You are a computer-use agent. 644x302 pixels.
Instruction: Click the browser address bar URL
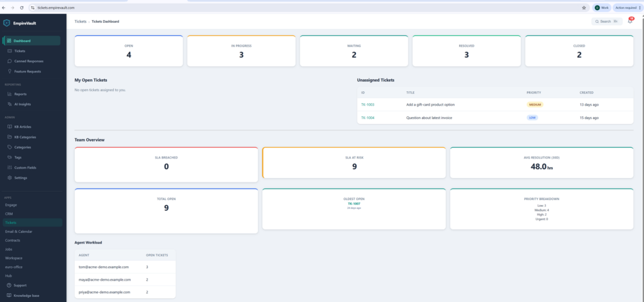[x=56, y=8]
